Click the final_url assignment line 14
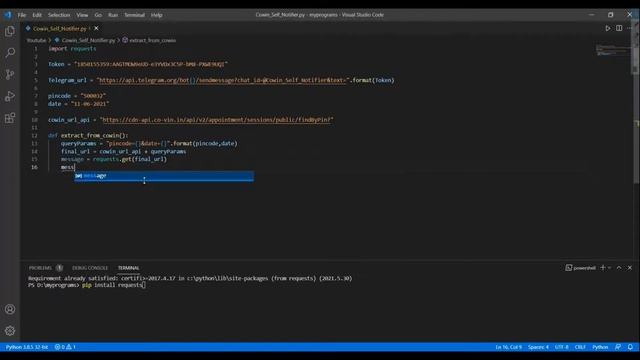 pyautogui.click(x=124, y=151)
